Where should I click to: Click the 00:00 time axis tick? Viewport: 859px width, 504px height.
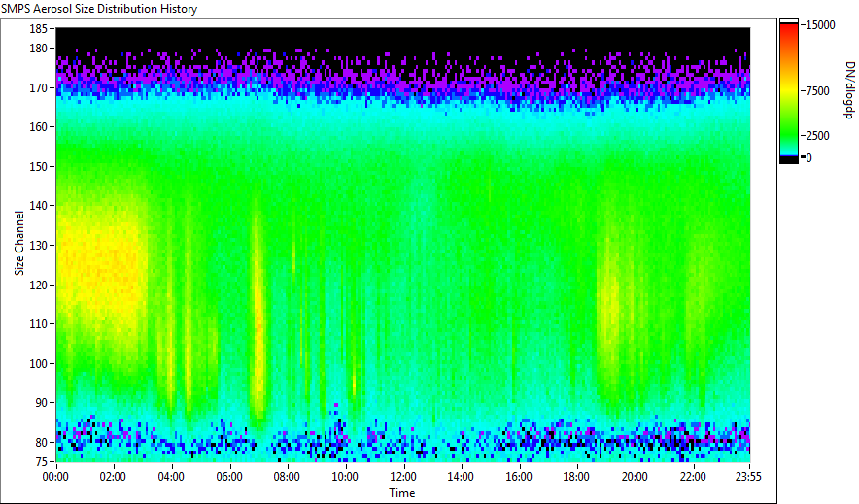tap(55, 477)
